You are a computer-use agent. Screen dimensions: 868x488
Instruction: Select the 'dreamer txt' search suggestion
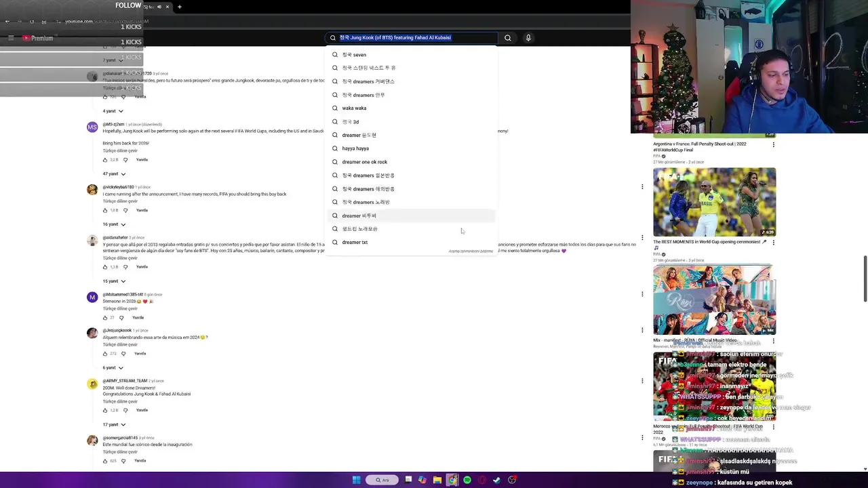coord(412,242)
